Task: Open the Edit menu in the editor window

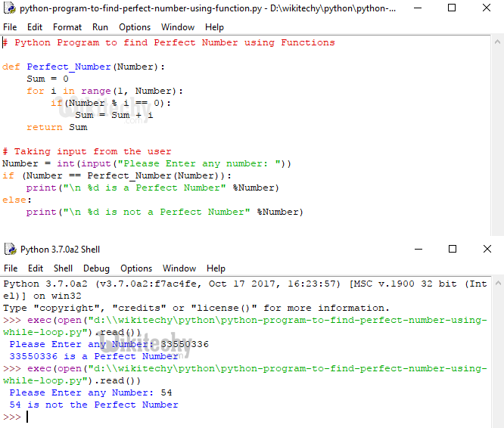Action: (36, 27)
